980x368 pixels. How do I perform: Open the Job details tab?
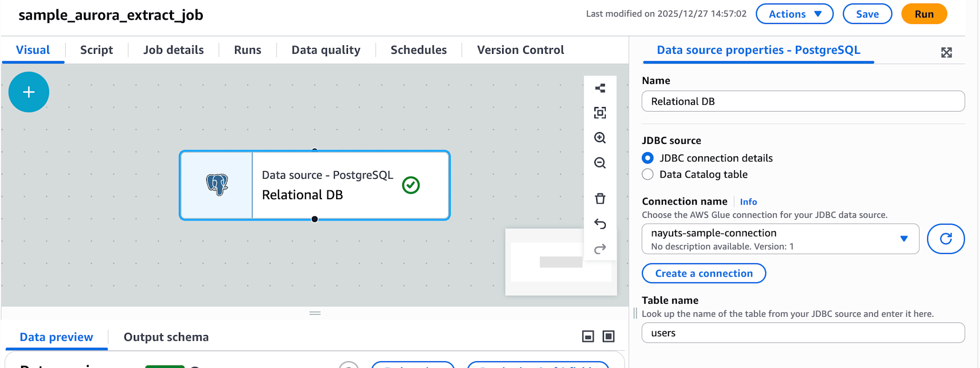coord(173,50)
